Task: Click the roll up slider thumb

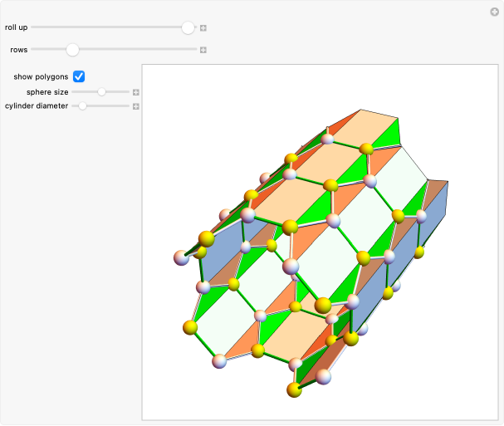Action: (188, 27)
